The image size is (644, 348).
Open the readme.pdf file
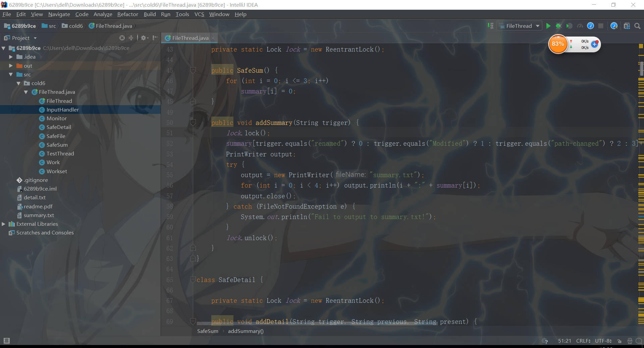(38, 206)
